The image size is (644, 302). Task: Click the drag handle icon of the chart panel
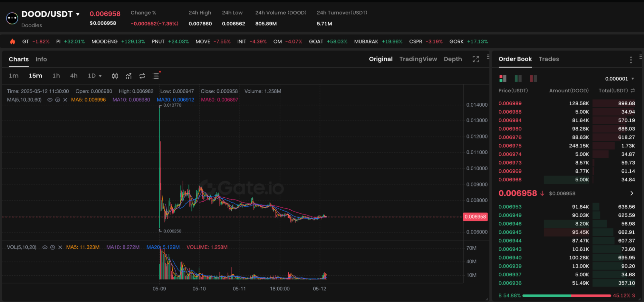488,57
